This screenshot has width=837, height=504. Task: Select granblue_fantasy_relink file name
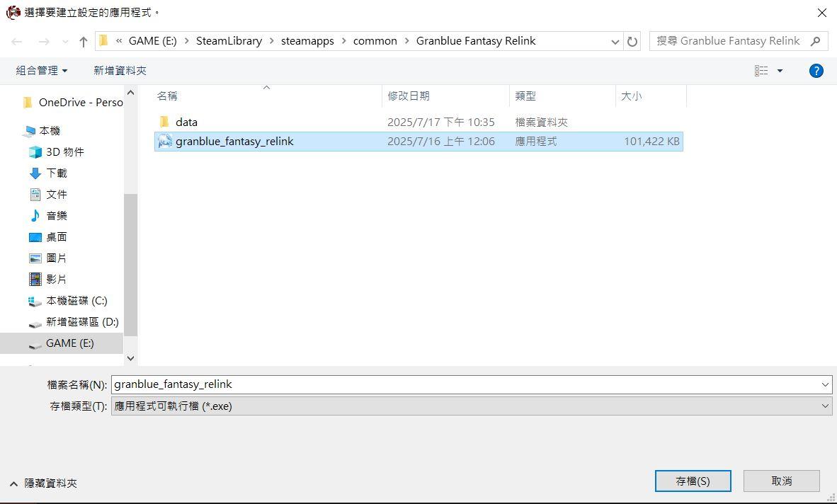(x=235, y=142)
